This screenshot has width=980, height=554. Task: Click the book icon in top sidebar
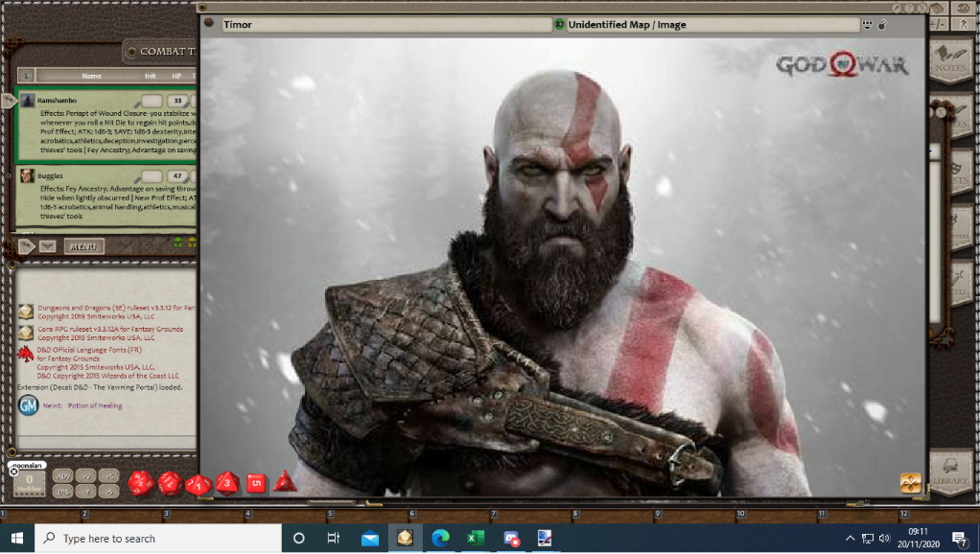937,8
